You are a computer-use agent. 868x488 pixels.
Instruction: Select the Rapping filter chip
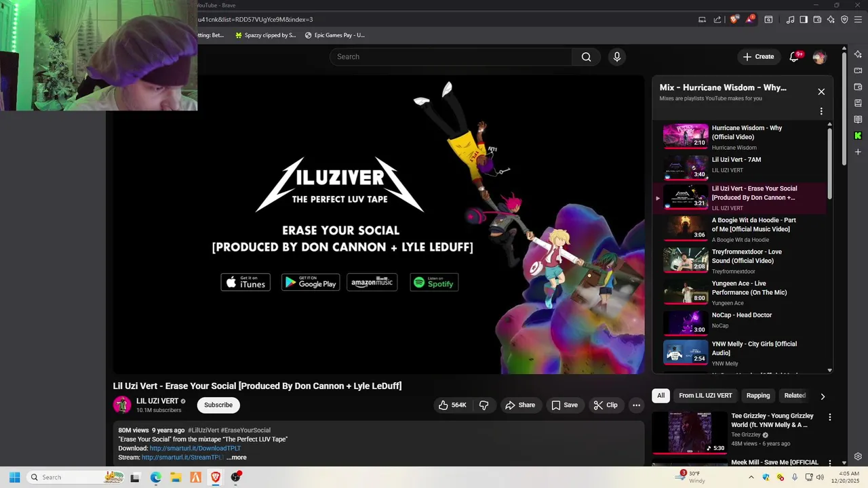pos(758,396)
